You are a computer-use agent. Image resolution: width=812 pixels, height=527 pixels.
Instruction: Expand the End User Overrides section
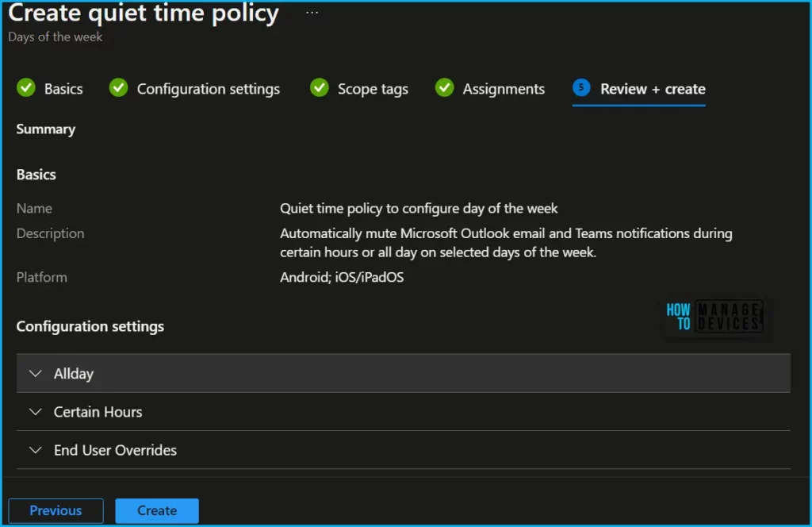point(115,450)
